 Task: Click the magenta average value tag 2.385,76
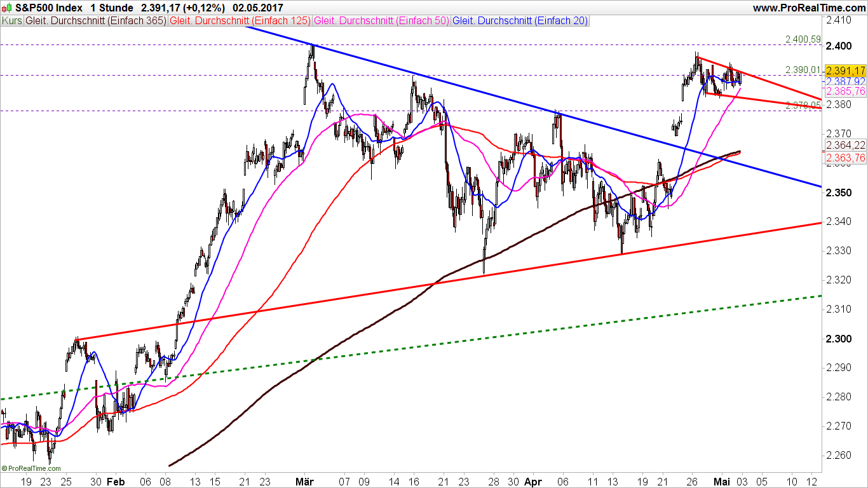pyautogui.click(x=846, y=91)
